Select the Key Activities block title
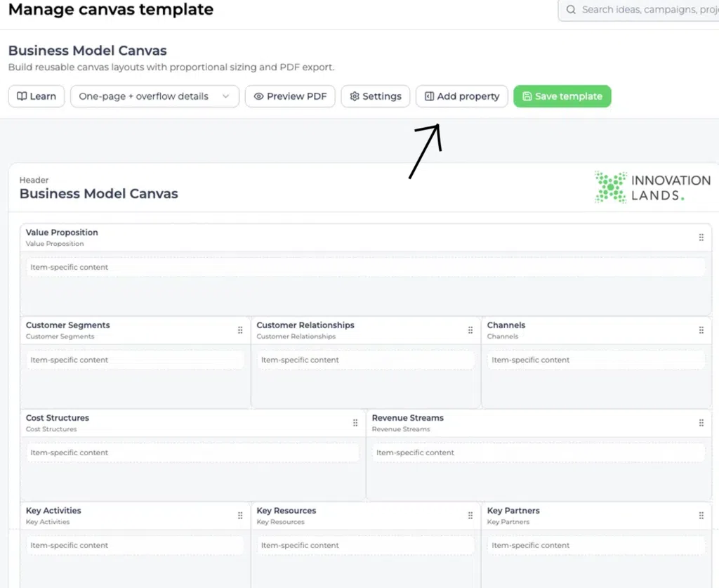 click(x=53, y=511)
